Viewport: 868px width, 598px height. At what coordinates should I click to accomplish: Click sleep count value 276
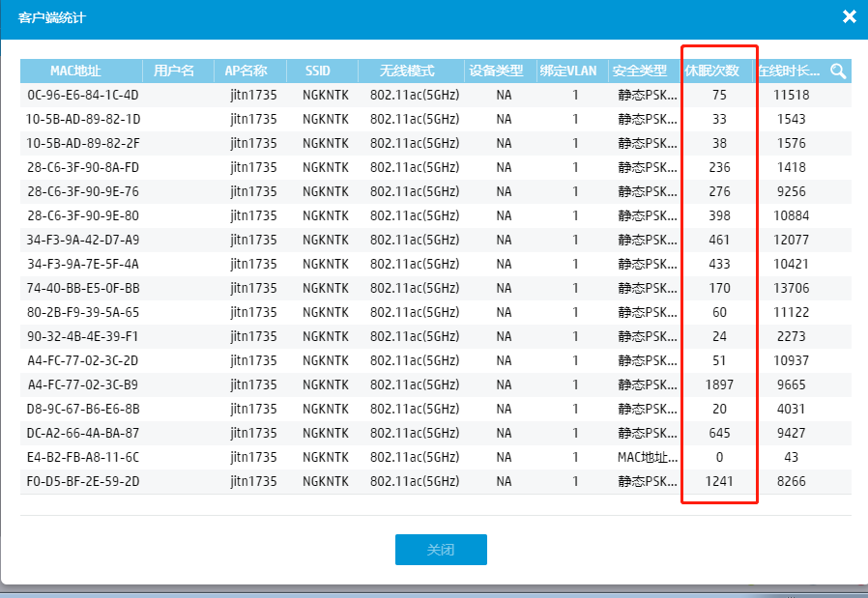coord(719,192)
